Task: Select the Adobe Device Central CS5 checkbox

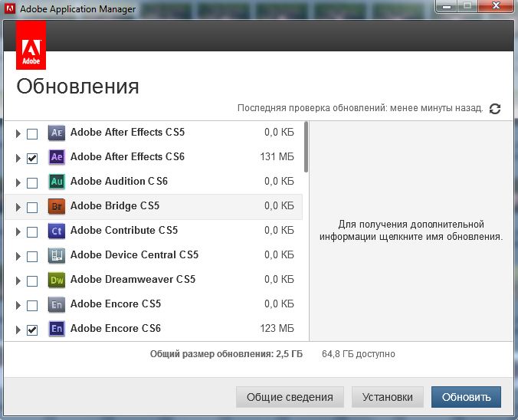Action: 32,257
